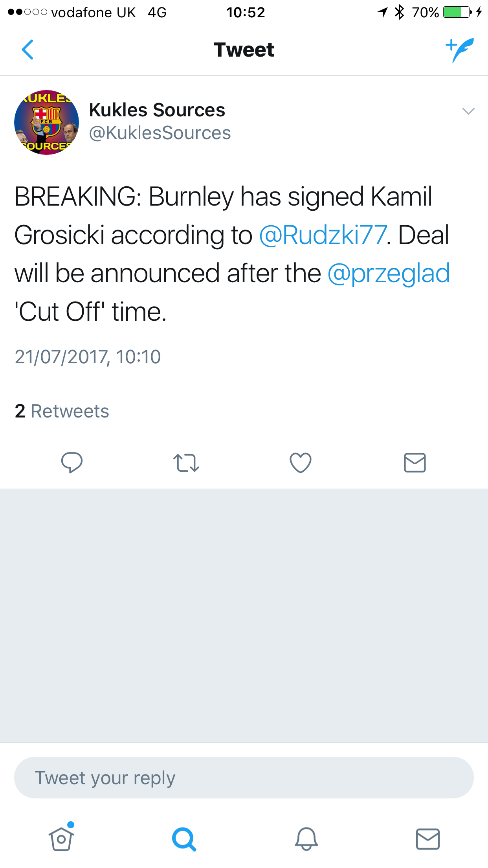Tap the back arrow
The width and height of the screenshot is (488, 868).
point(28,50)
